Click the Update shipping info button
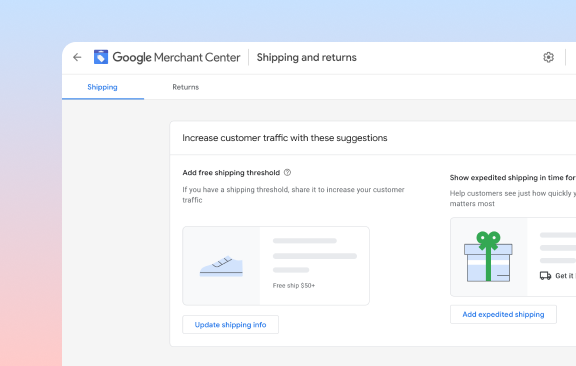Viewport: 576px width, 366px height. coord(230,324)
